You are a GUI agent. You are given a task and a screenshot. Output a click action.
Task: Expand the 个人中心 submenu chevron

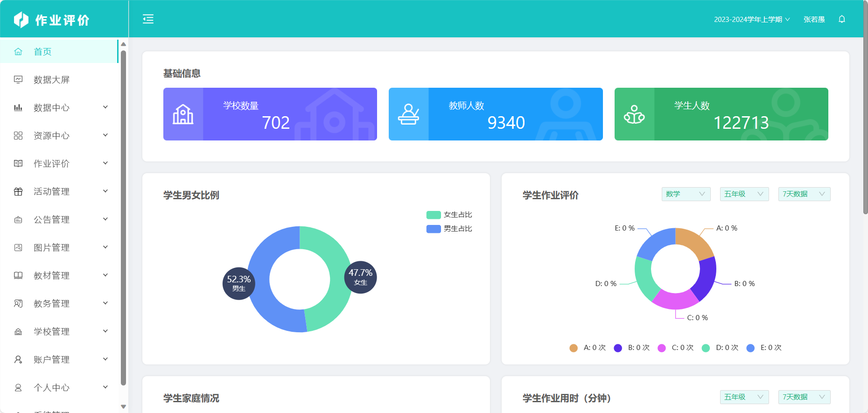(x=105, y=387)
